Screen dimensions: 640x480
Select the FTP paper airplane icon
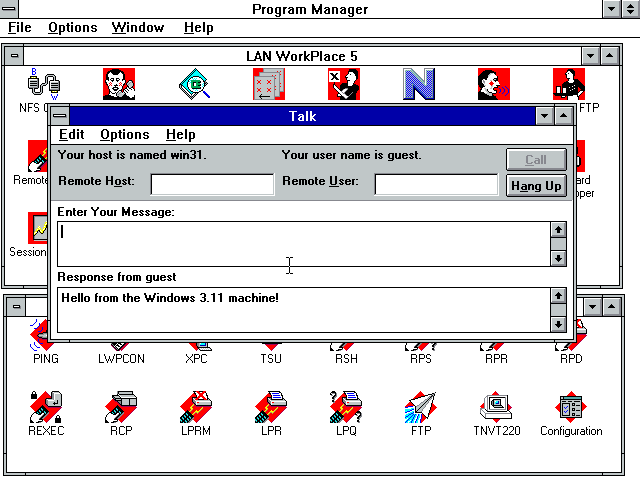pyautogui.click(x=421, y=407)
